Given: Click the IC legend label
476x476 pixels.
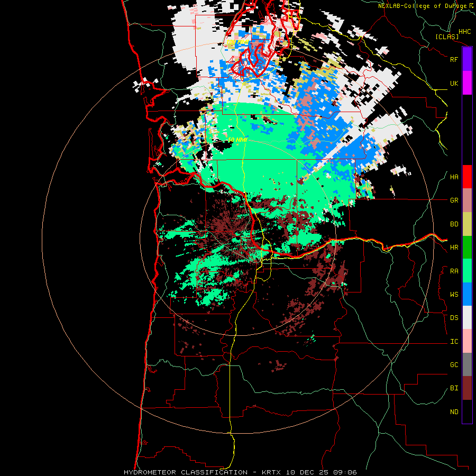Looking at the screenshot, I should (x=454, y=342).
